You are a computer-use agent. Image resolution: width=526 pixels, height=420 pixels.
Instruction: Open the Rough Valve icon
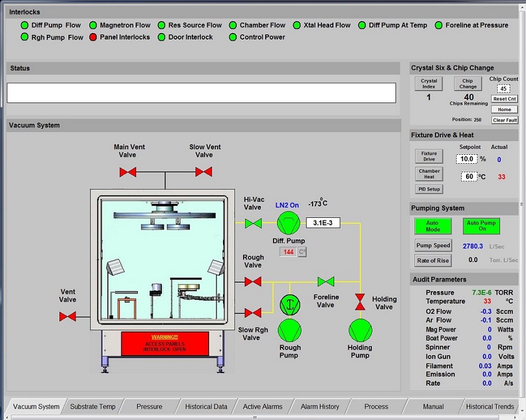click(253, 281)
